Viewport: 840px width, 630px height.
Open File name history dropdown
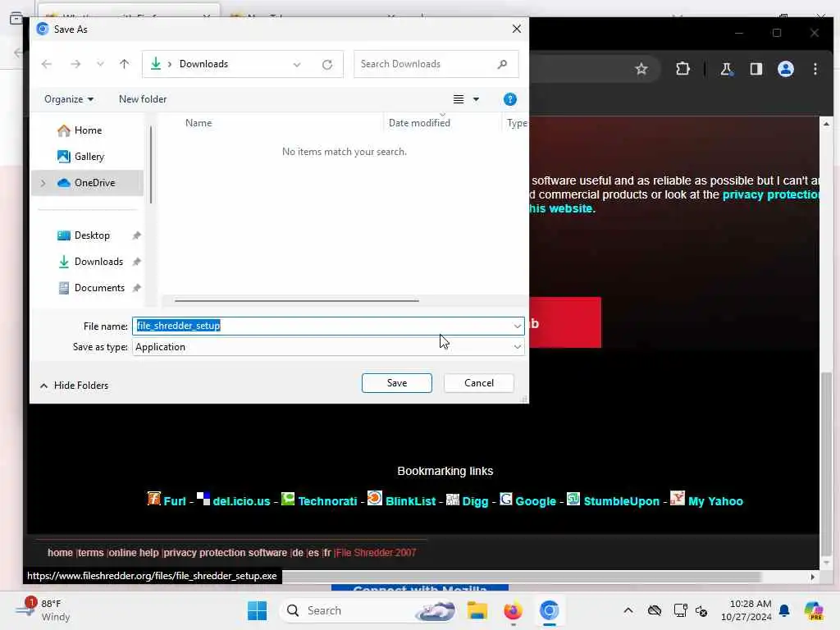coord(517,326)
